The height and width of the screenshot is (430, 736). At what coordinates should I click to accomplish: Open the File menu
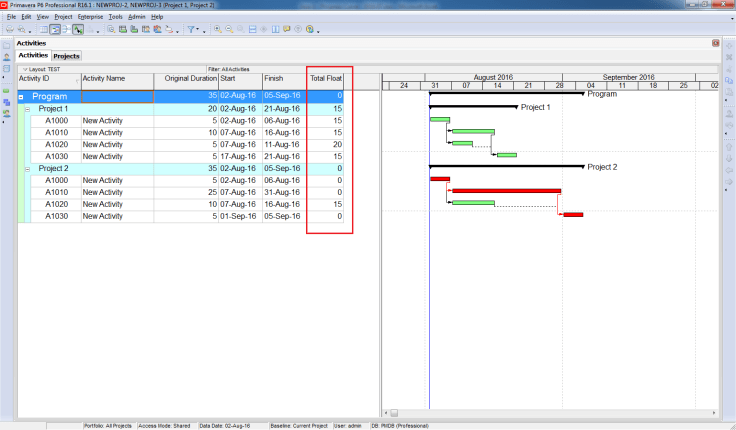click(11, 17)
